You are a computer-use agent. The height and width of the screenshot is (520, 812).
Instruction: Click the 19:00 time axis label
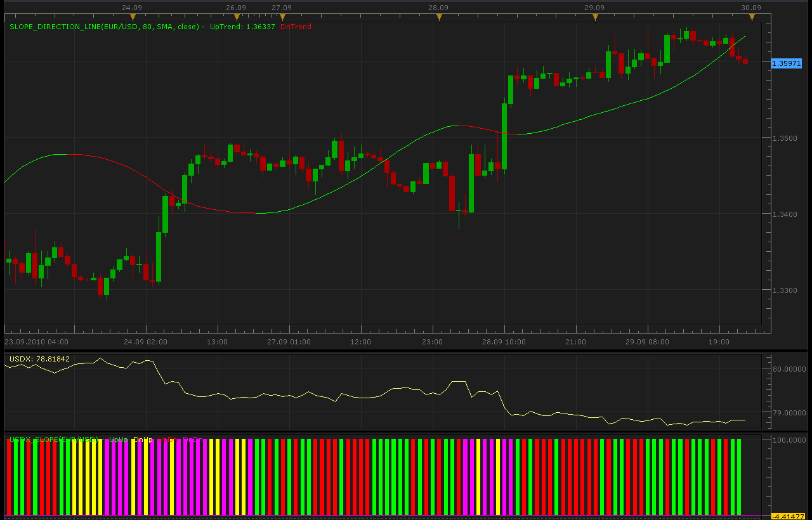click(x=719, y=342)
